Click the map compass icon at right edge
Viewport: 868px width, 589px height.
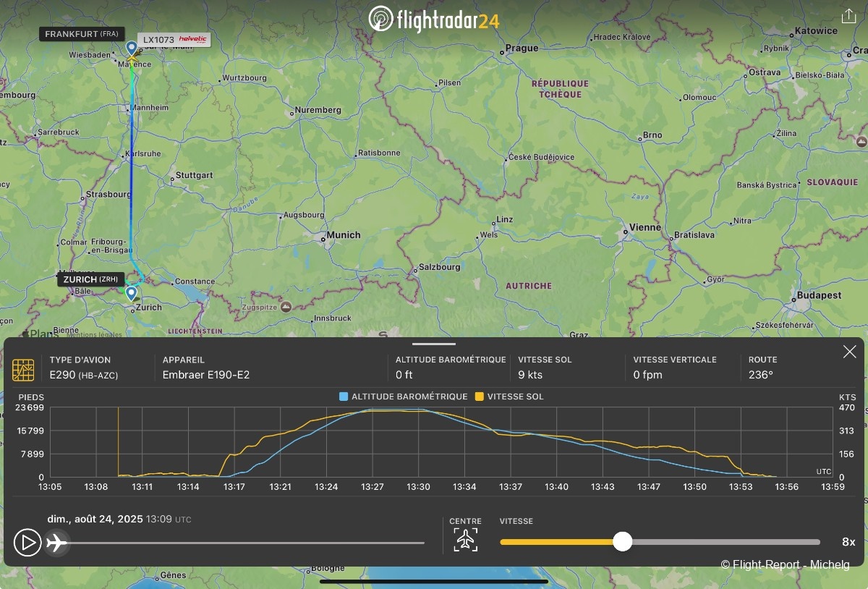click(x=861, y=141)
